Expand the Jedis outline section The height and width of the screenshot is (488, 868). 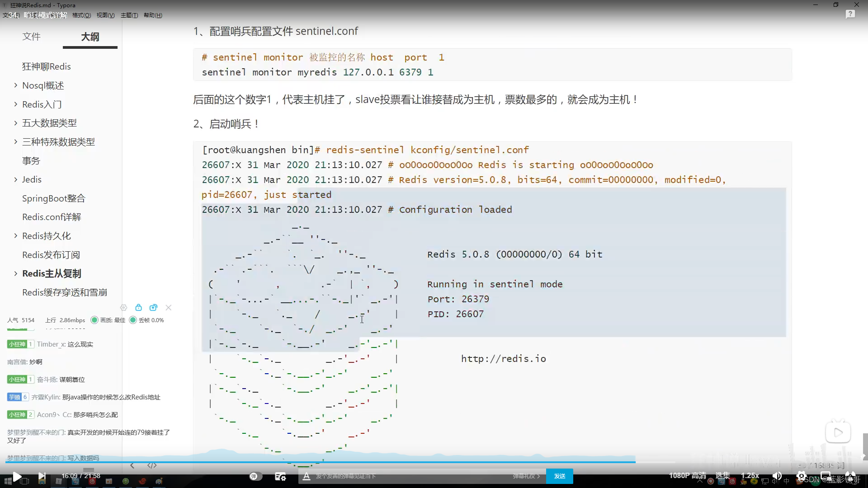pyautogui.click(x=15, y=179)
